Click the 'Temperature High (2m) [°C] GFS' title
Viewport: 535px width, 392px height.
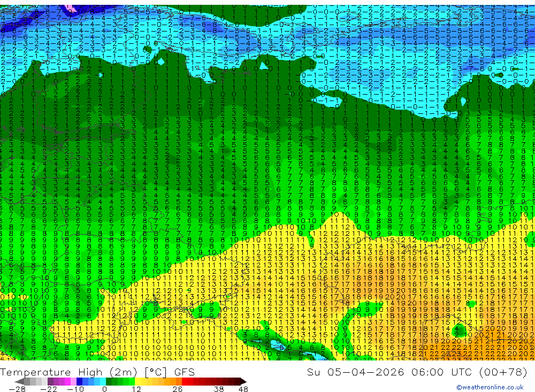(97, 372)
